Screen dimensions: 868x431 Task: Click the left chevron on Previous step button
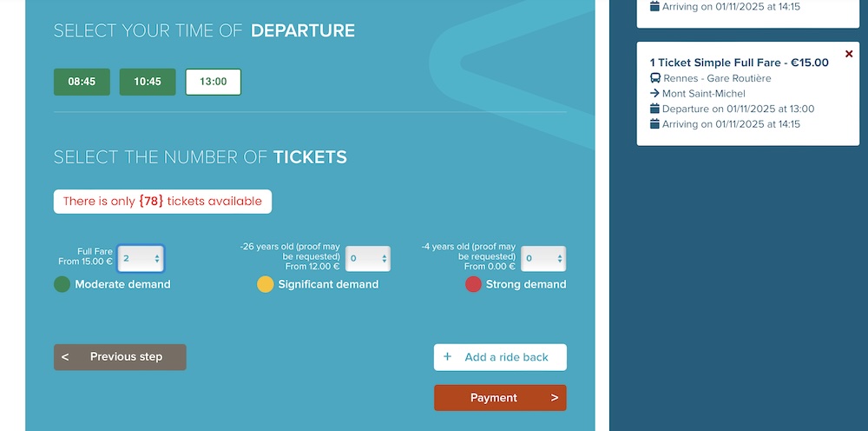(x=65, y=357)
